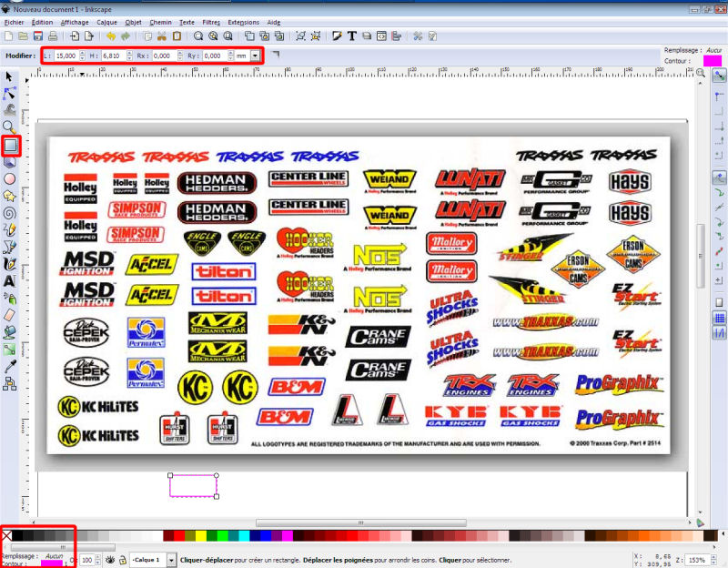Select the Star and polygon tool
The height and width of the screenshot is (568, 728).
point(10,196)
